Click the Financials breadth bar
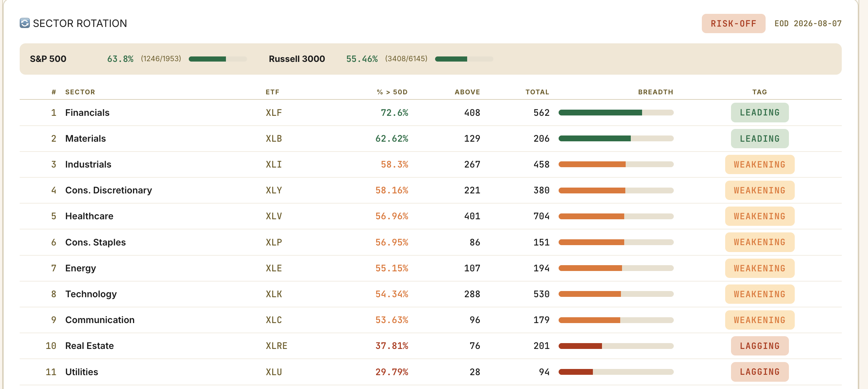The height and width of the screenshot is (389, 868). pos(616,113)
